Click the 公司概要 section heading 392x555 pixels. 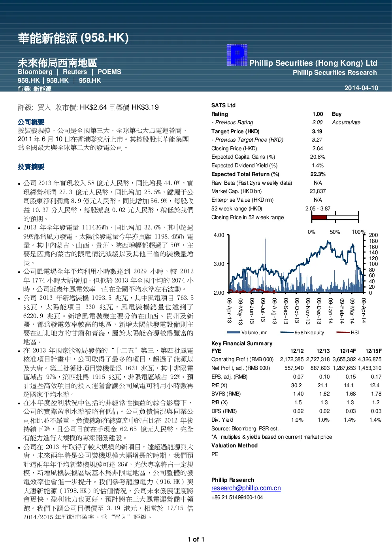tap(31, 122)
